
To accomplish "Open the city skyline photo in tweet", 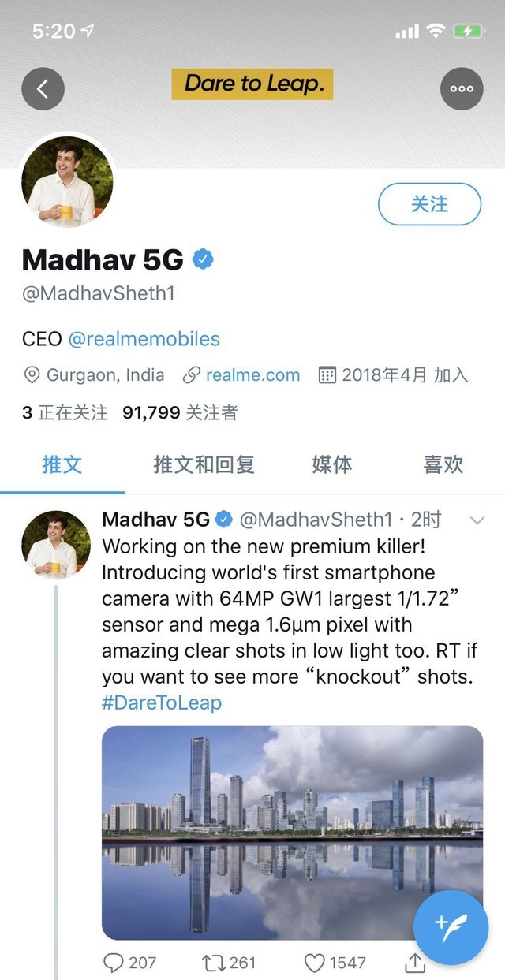I will pos(292,832).
